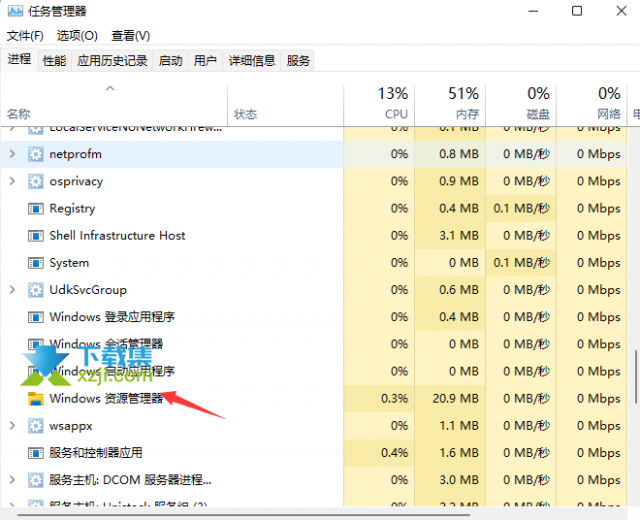Screen dimensions: 640x520
Task: Select the System process name
Action: [x=69, y=263]
